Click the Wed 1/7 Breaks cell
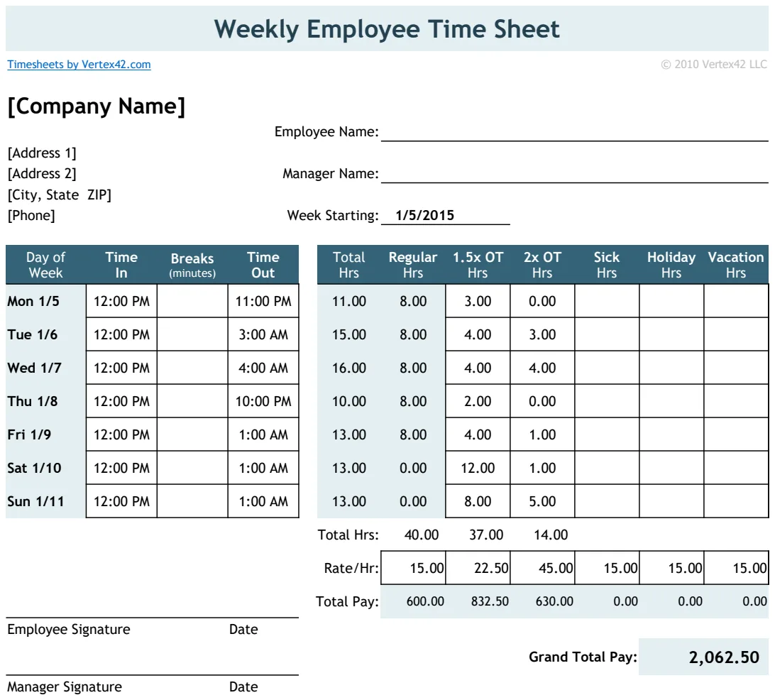This screenshot has height=700, width=775. tap(192, 368)
